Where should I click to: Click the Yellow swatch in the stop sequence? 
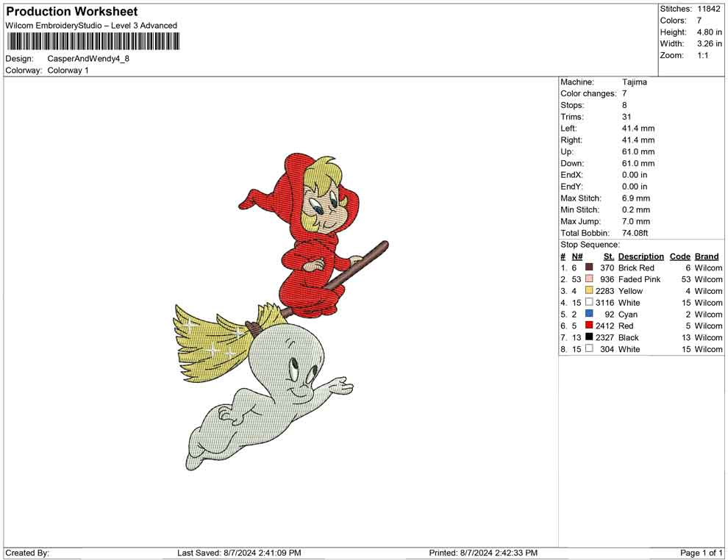click(x=589, y=291)
